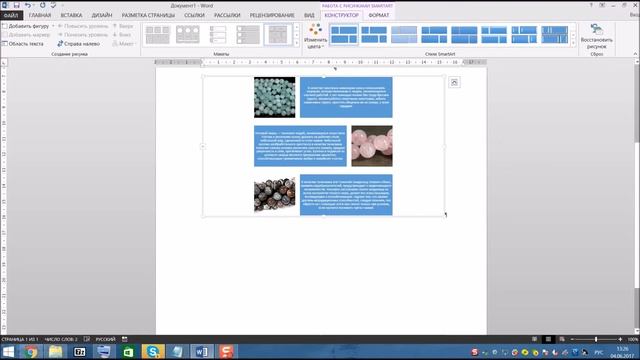Screen dimensions: 640x360
Task: Open Word help question mark icon
Action: (x=591, y=5)
